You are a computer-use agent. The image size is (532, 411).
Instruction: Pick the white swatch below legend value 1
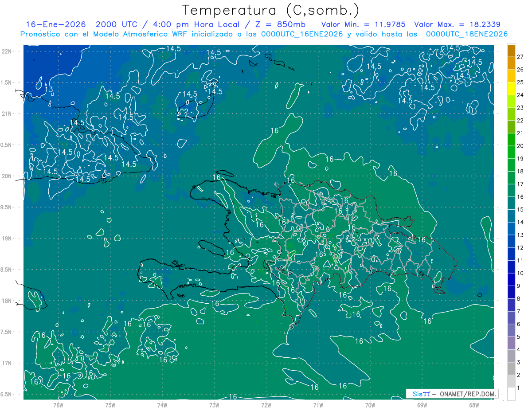click(511, 394)
